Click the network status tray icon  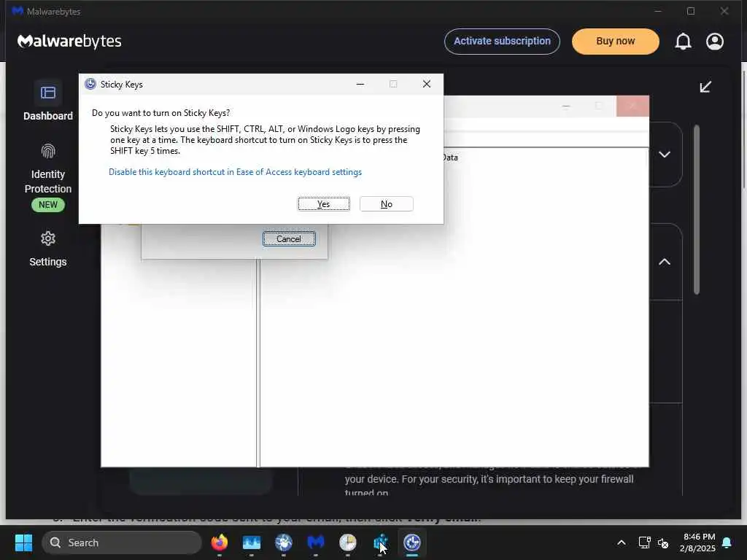point(644,542)
